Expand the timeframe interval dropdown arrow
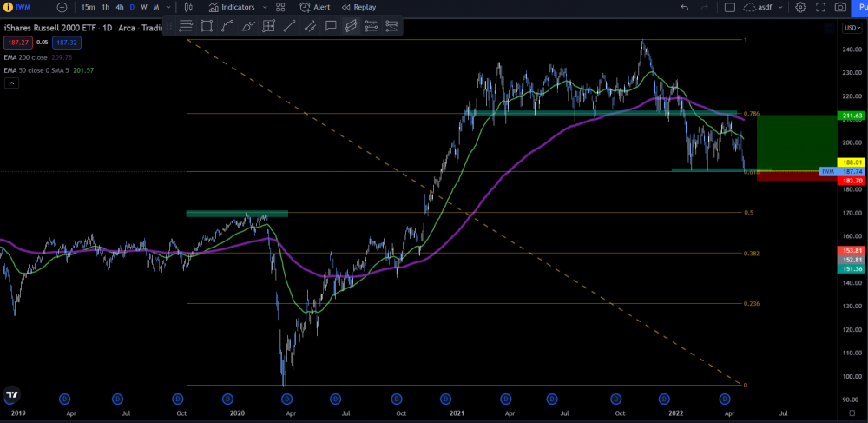 [168, 7]
